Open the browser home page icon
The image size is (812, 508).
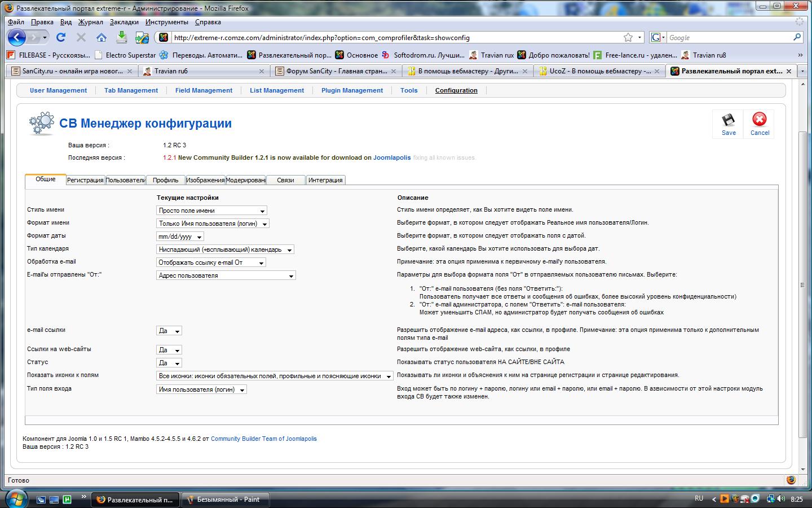click(101, 37)
